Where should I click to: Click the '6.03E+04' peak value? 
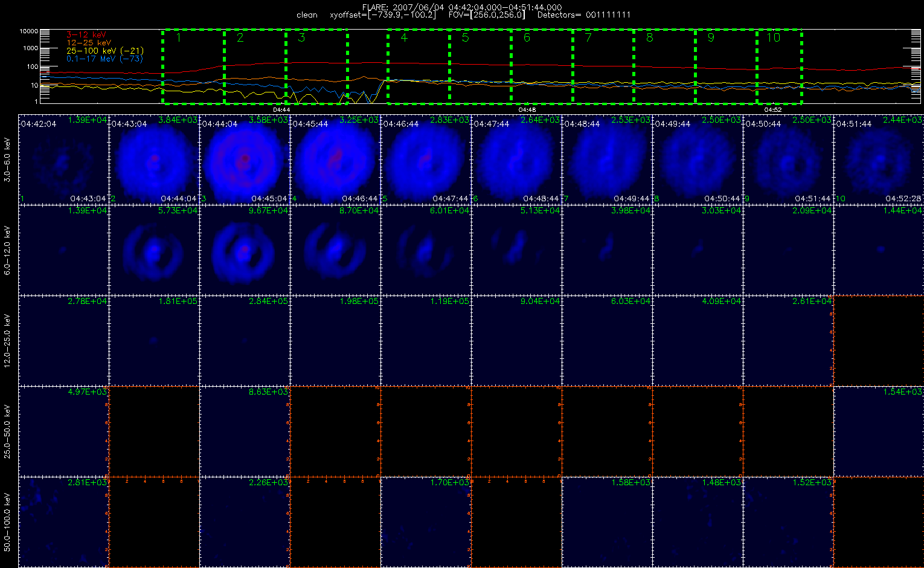[631, 302]
